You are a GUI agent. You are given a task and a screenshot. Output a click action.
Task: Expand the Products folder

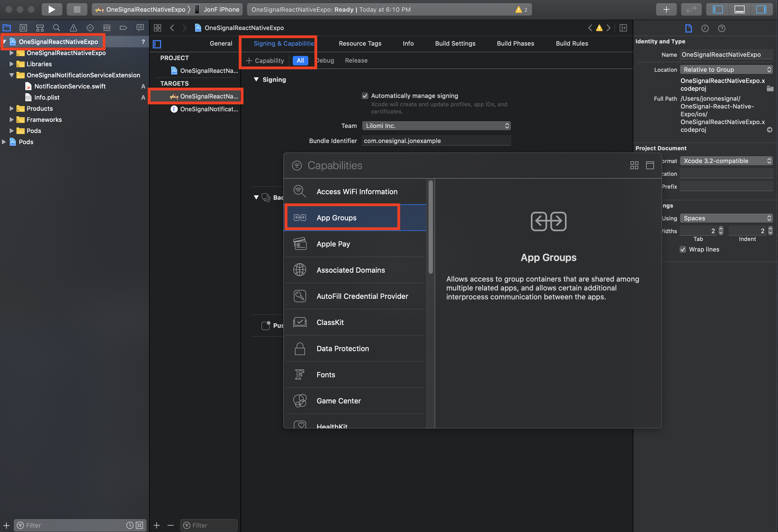12,109
